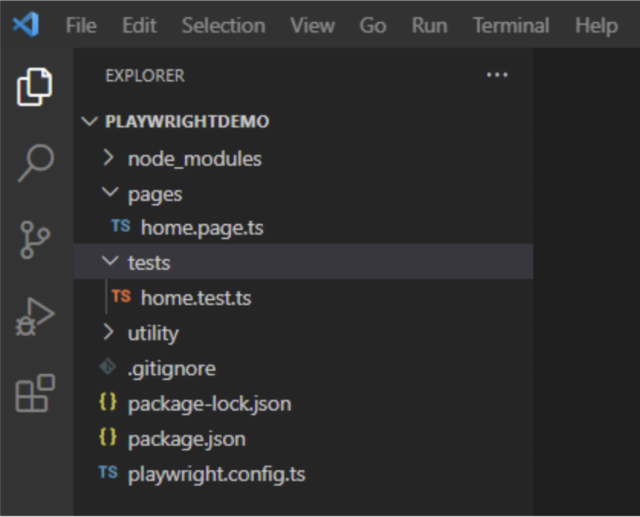The height and width of the screenshot is (517, 640).
Task: Collapse the tests folder
Action: click(109, 263)
